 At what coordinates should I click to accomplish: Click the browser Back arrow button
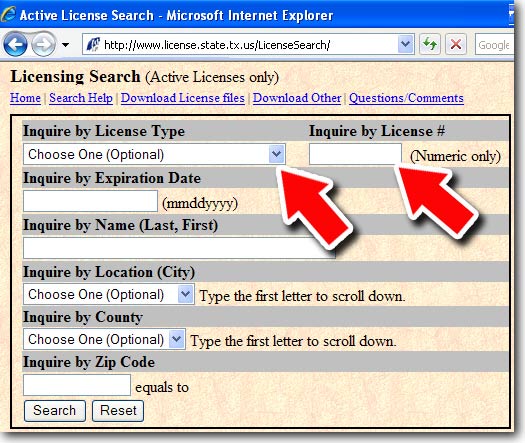click(x=15, y=44)
